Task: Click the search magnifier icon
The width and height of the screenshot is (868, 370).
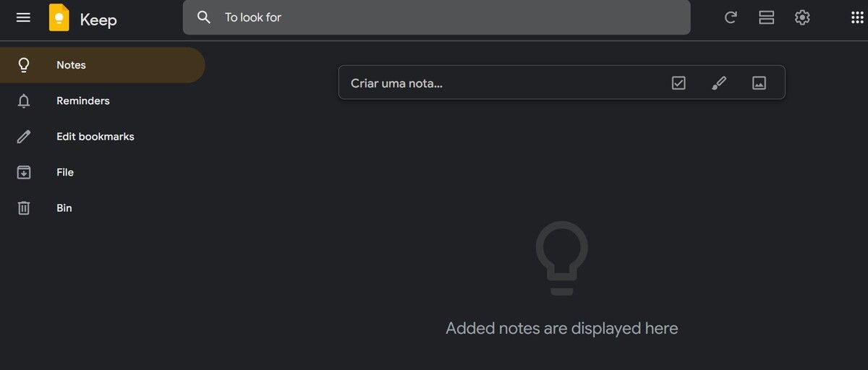Action: pos(204,17)
